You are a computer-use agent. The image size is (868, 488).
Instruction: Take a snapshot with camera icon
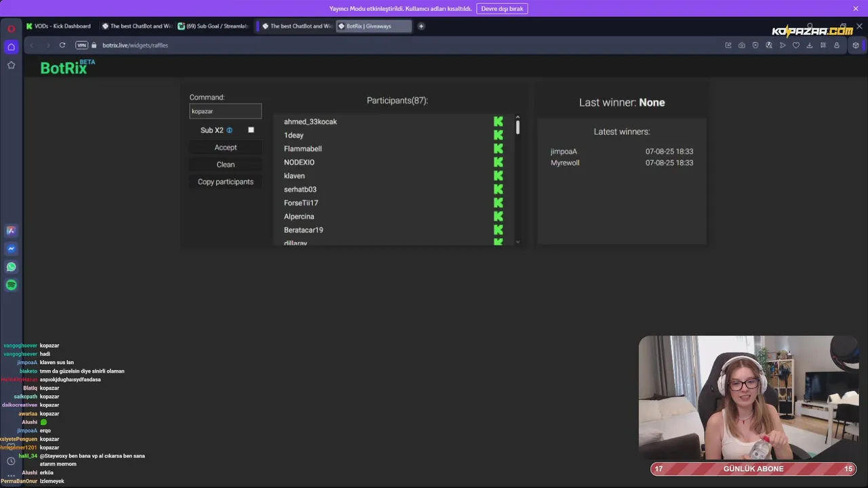tap(742, 45)
